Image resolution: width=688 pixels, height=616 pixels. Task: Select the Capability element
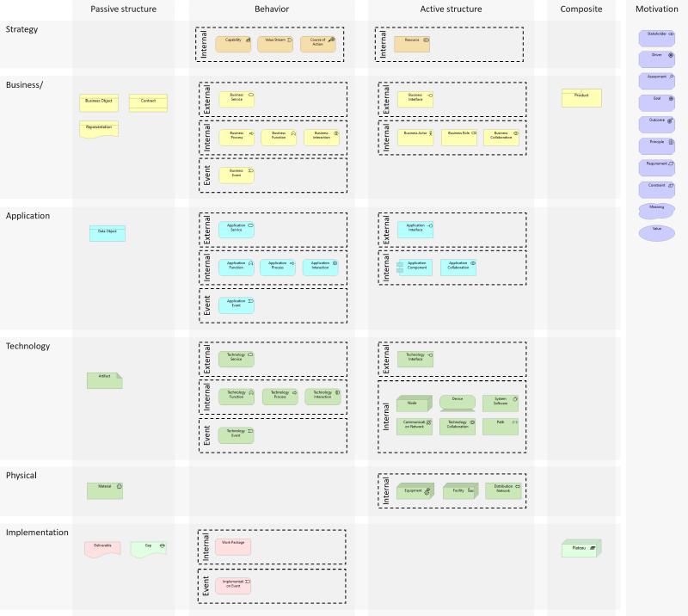(233, 45)
